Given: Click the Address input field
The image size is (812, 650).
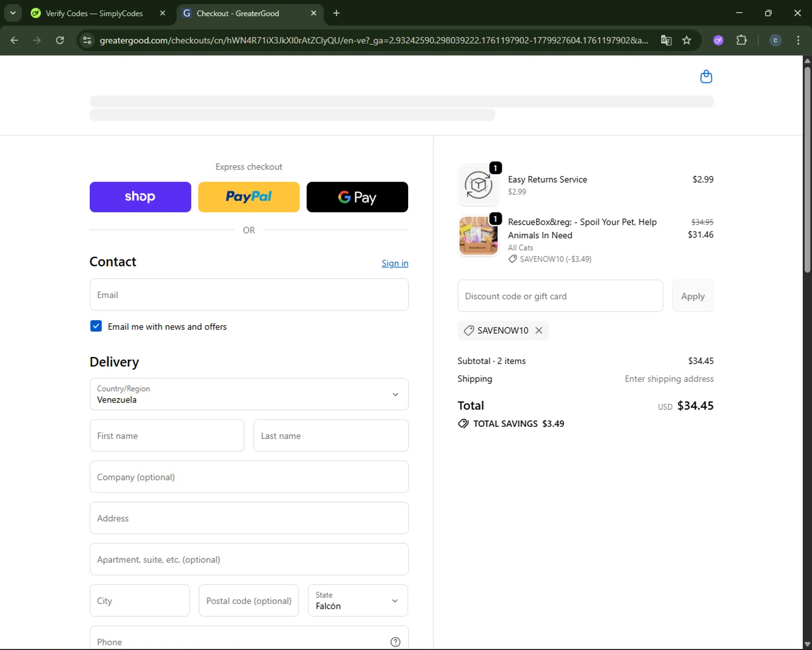Looking at the screenshot, I should tap(249, 518).
